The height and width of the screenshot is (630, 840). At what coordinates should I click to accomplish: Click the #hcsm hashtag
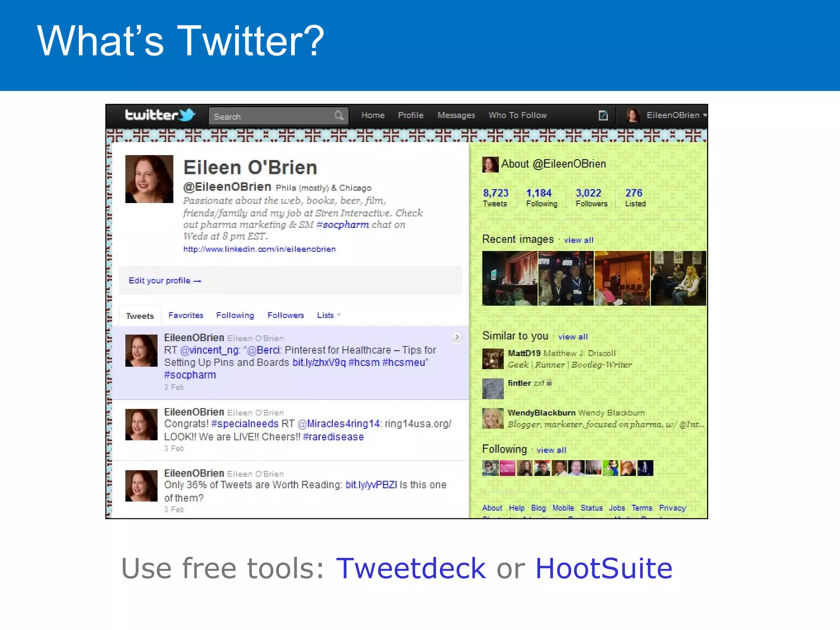coord(364,363)
